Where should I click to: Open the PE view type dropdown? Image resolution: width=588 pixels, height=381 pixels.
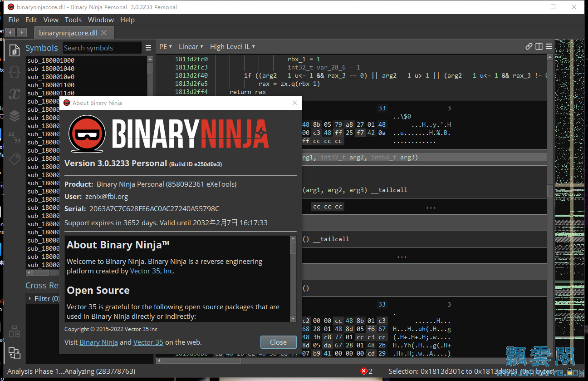(x=166, y=46)
